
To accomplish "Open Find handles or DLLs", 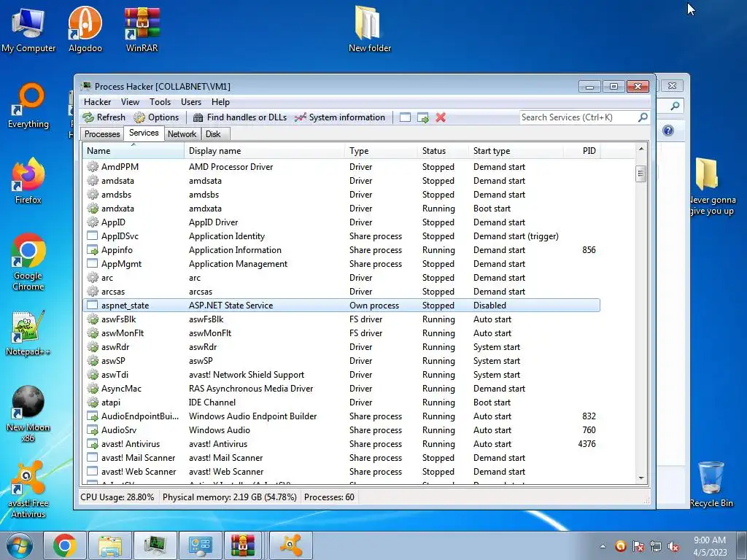I will point(239,117).
